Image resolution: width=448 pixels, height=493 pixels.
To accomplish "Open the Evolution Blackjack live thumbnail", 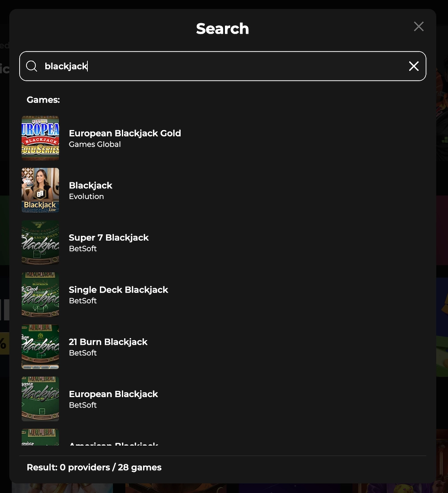I will click(40, 190).
